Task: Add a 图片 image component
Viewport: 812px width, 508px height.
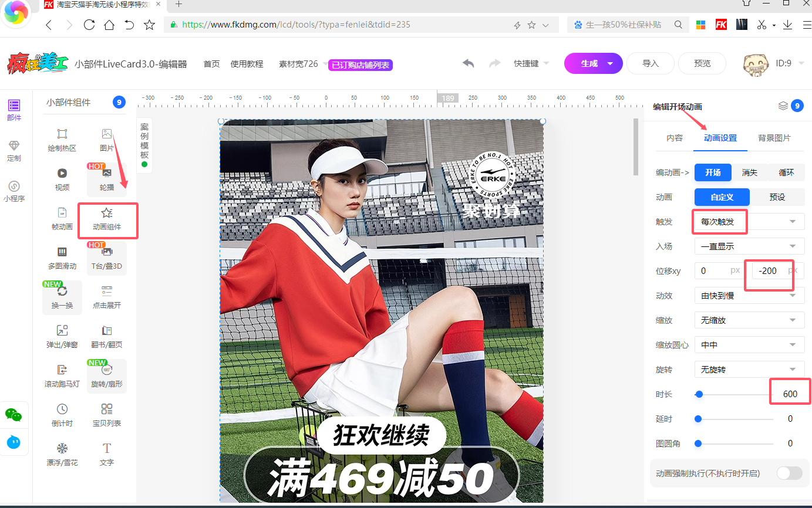Action: 106,140
